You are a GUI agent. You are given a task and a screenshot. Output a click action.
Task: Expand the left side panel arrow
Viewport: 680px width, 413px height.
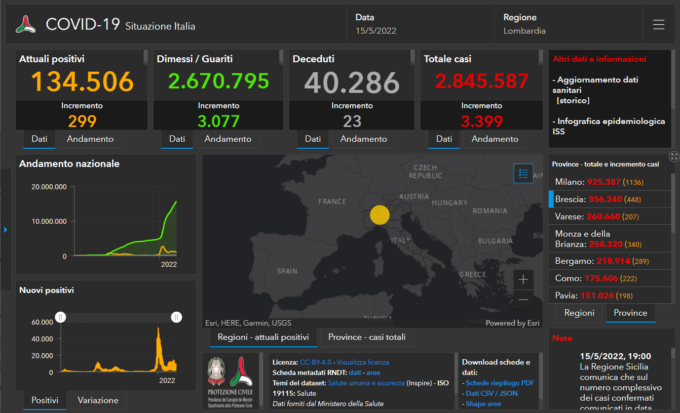pos(4,230)
